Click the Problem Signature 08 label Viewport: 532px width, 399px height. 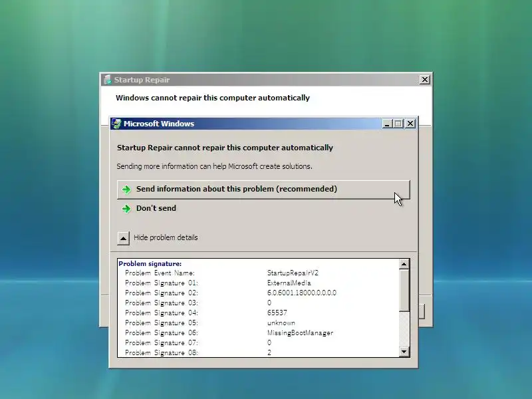click(x=161, y=352)
